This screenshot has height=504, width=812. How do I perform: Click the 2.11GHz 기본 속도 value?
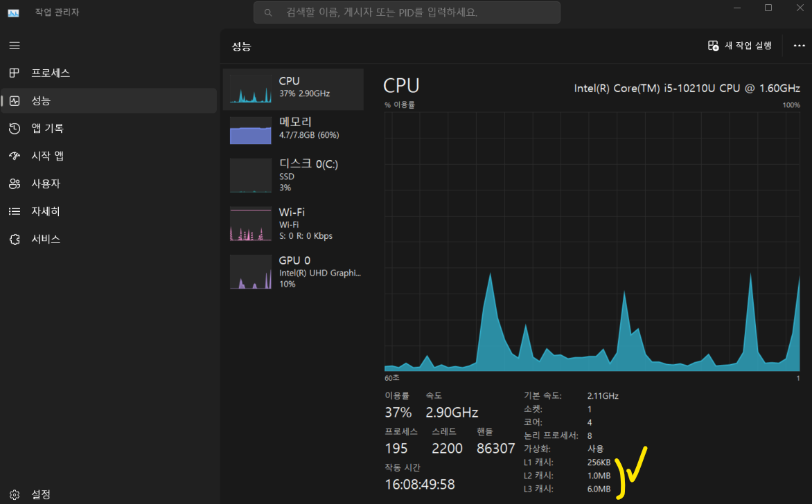point(603,396)
